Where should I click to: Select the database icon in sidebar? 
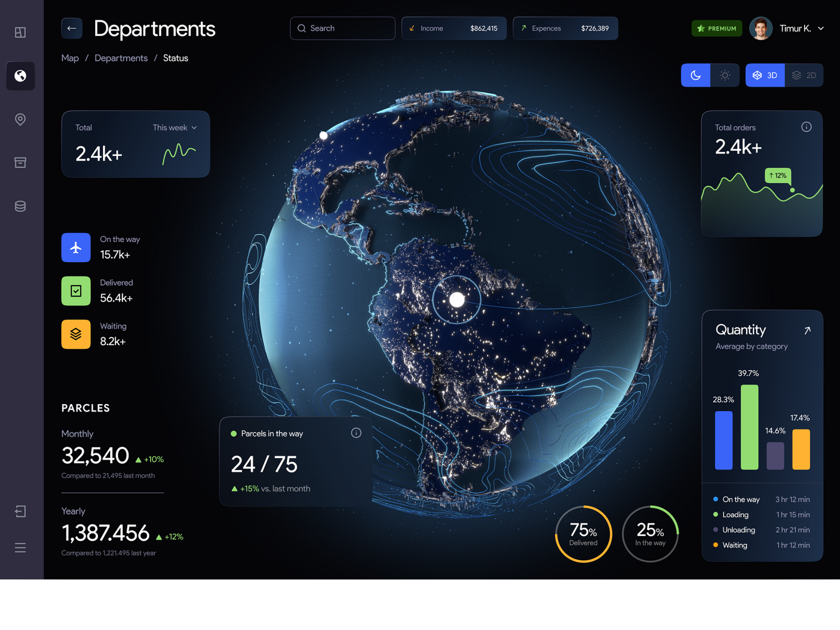coord(20,206)
